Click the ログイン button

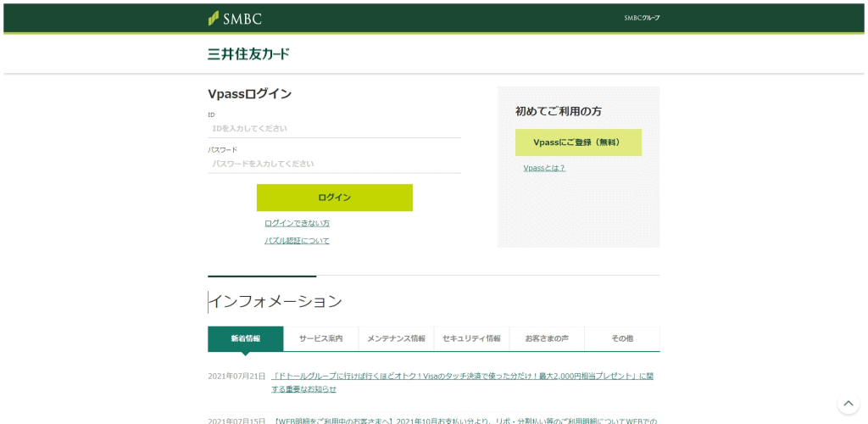[x=334, y=198]
